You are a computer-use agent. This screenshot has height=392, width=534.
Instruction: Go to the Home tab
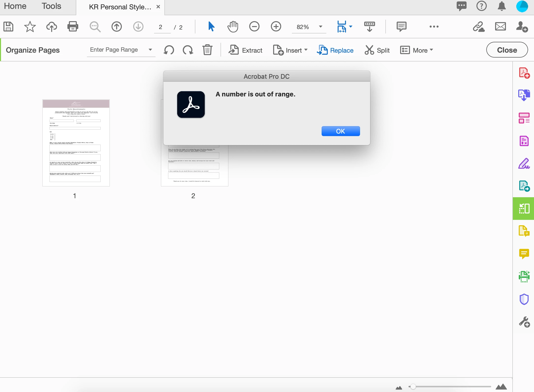point(15,6)
